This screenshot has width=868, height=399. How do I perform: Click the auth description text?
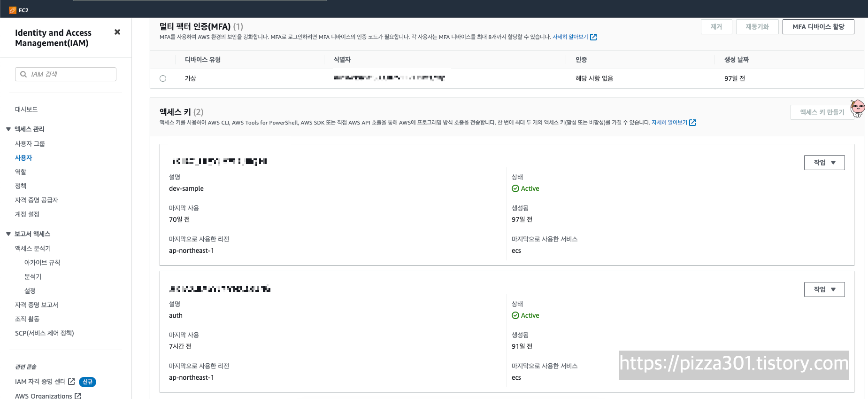176,315
